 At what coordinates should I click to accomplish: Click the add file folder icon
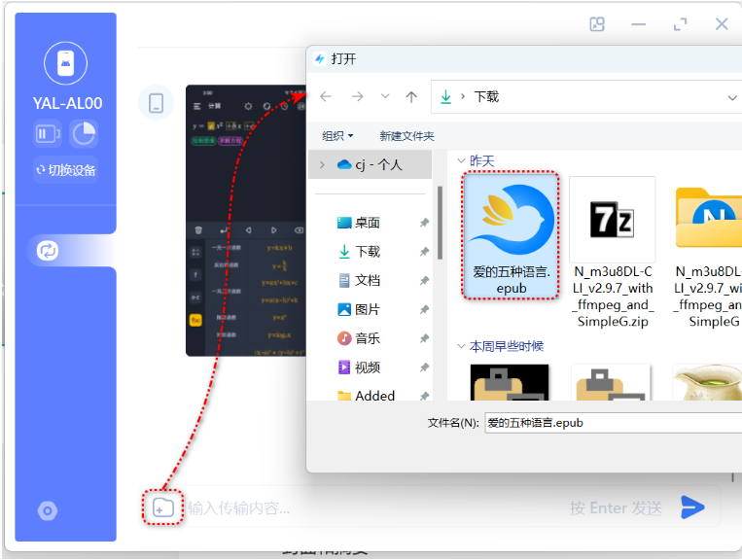tap(162, 507)
